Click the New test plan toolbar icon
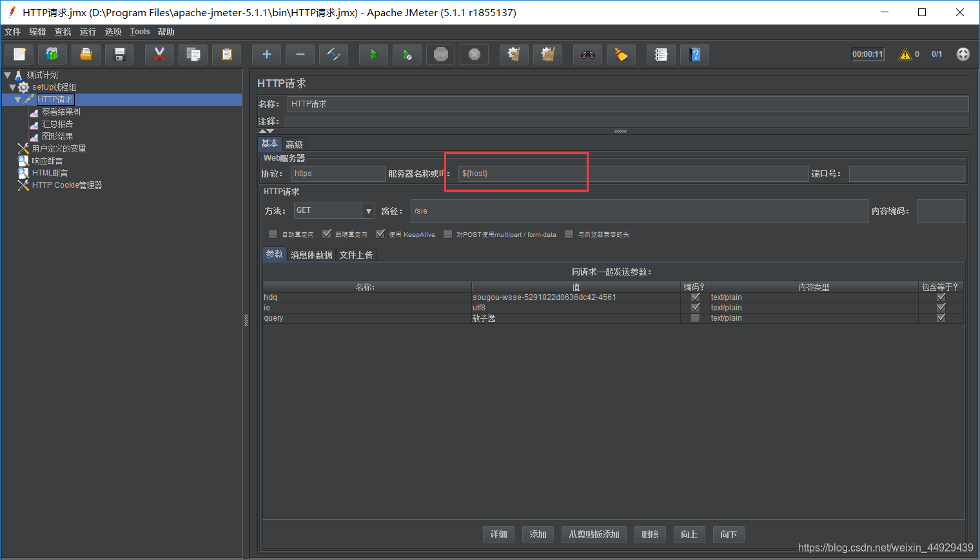This screenshot has width=980, height=560. pyautogui.click(x=19, y=54)
